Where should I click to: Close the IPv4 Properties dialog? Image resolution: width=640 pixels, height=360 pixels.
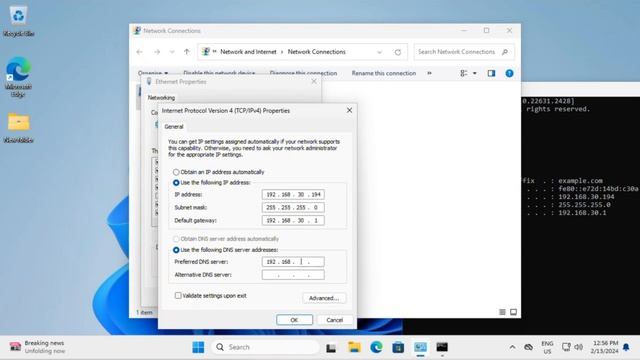tap(349, 110)
